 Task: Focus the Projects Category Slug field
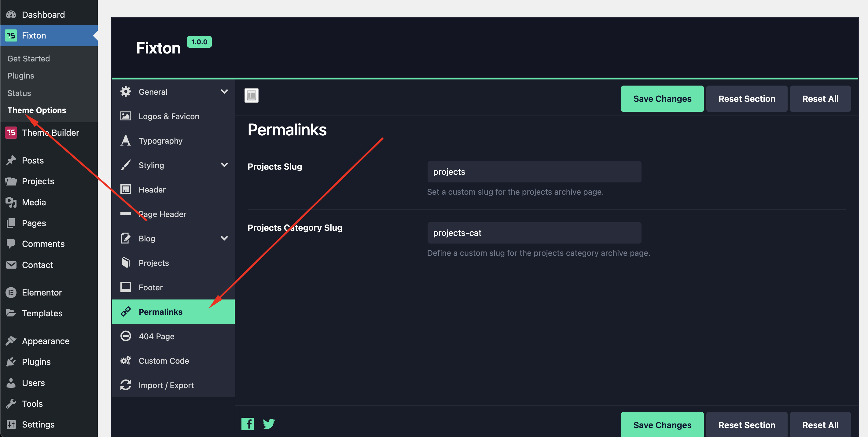534,233
